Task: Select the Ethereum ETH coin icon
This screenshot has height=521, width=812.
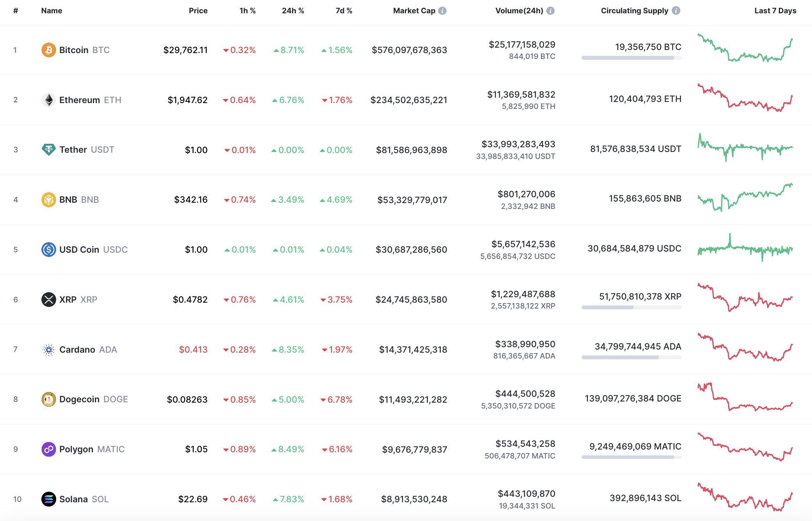Action: pos(48,100)
